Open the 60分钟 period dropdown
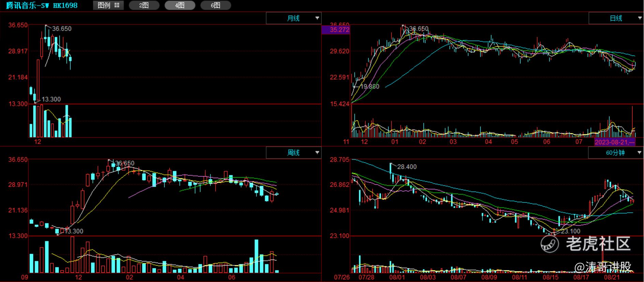 pyautogui.click(x=616, y=153)
